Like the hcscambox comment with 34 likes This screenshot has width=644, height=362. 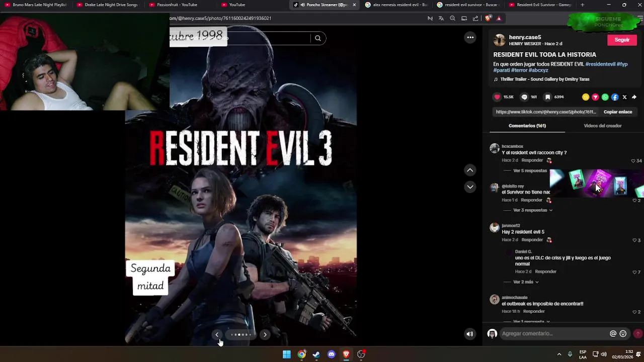(633, 161)
